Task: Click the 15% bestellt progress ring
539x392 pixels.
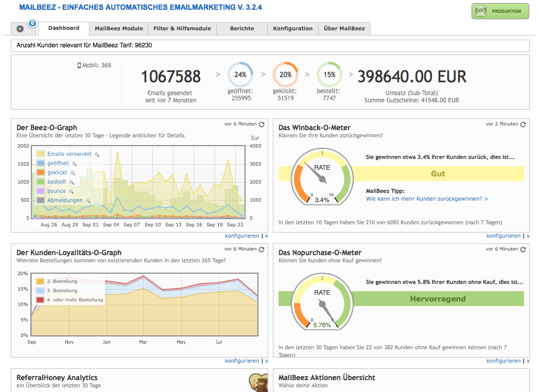Action: click(329, 75)
